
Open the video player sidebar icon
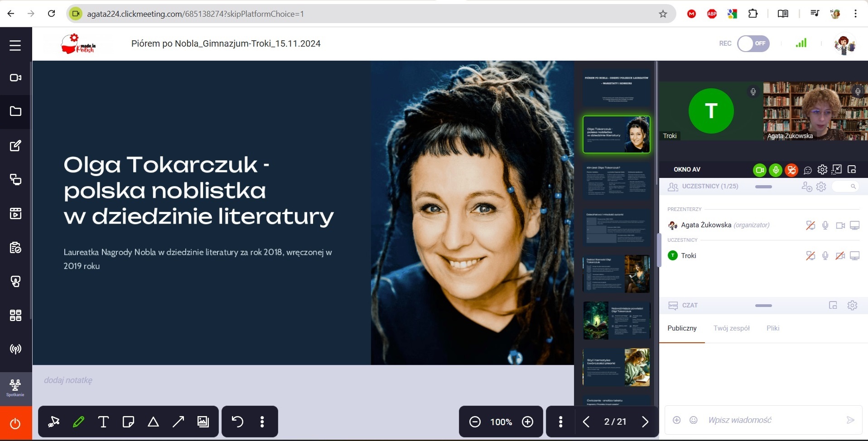click(x=15, y=213)
